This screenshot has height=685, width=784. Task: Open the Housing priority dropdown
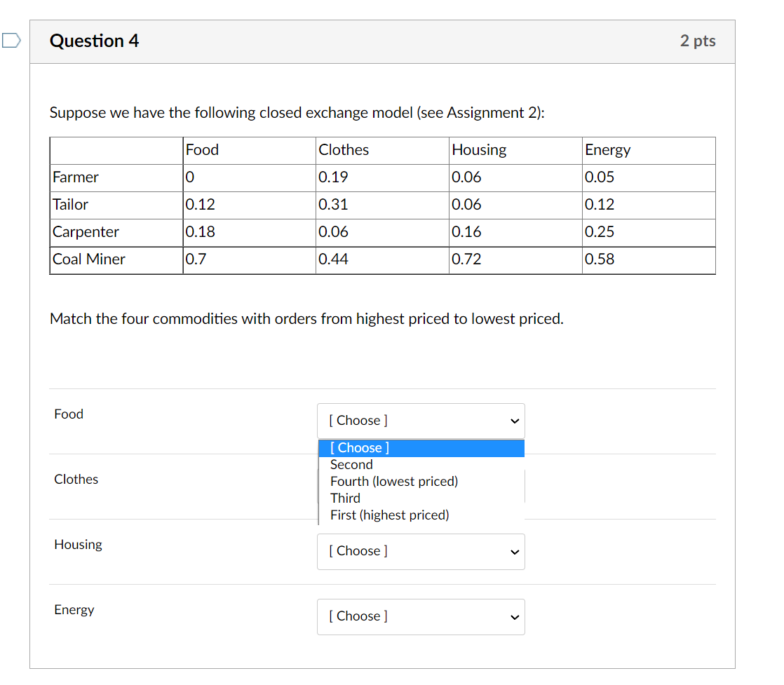(421, 552)
